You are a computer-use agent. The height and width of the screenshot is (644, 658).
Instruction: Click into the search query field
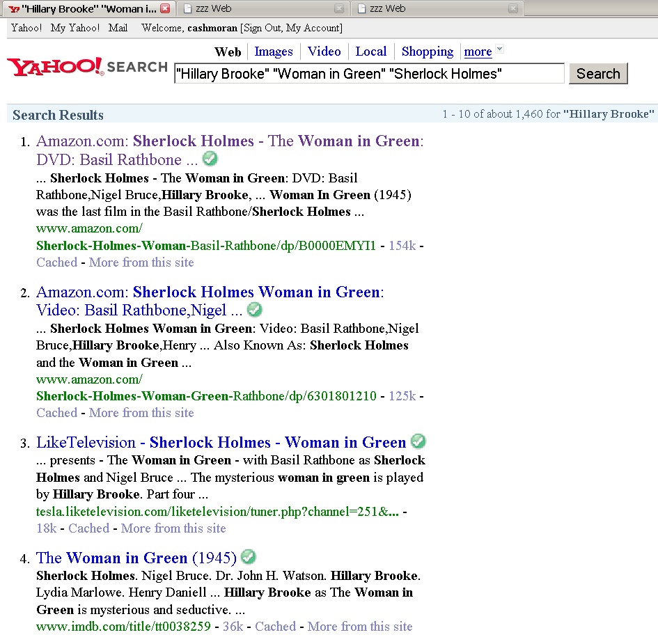pyautogui.click(x=369, y=73)
